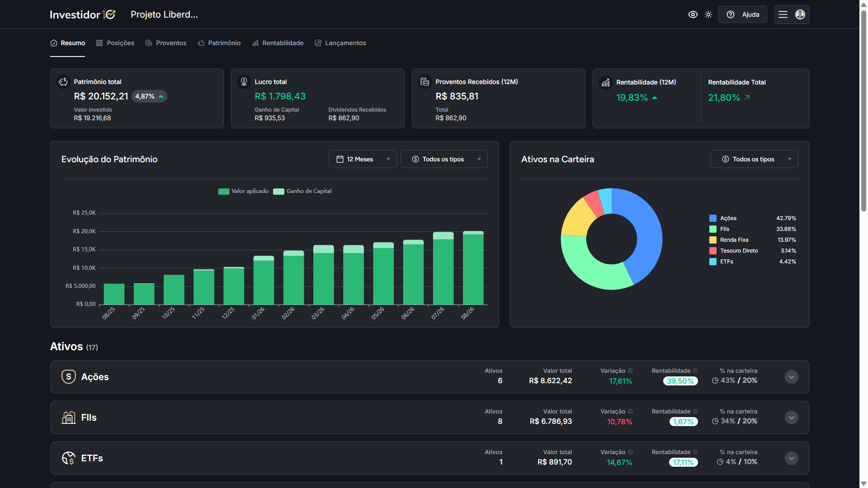Switch to the Patrimônio tab
This screenshot has height=488, width=868.
(219, 43)
